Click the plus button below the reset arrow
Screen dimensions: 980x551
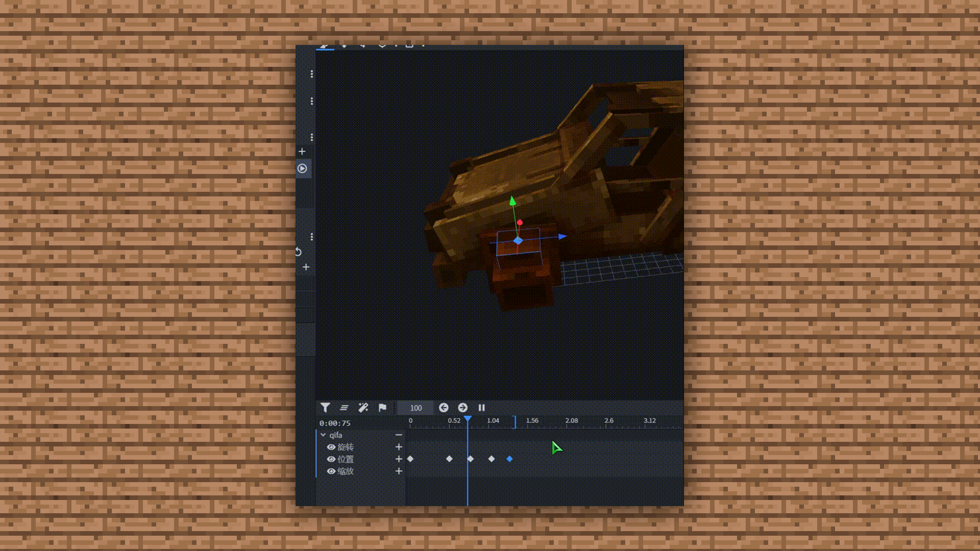coord(306,267)
